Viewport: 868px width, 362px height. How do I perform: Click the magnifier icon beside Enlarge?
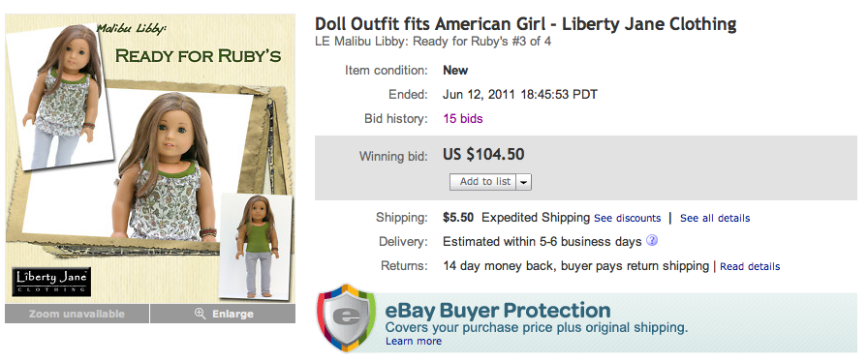coord(201,314)
